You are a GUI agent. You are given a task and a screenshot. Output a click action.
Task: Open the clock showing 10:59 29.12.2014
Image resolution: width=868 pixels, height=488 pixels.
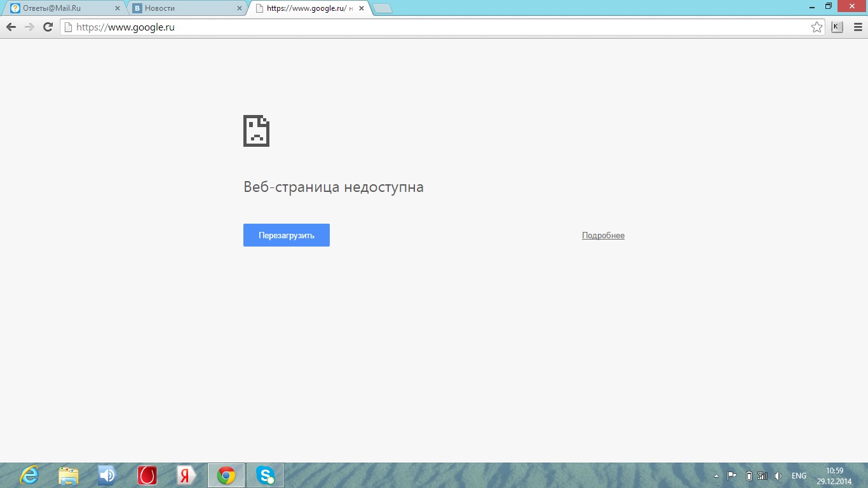click(834, 476)
